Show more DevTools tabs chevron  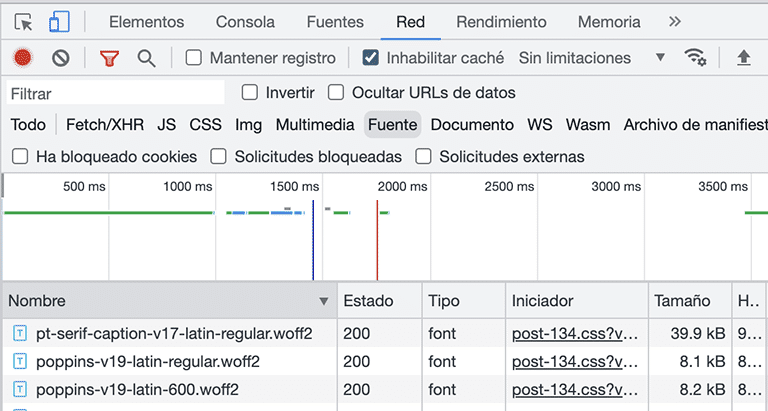(x=675, y=22)
